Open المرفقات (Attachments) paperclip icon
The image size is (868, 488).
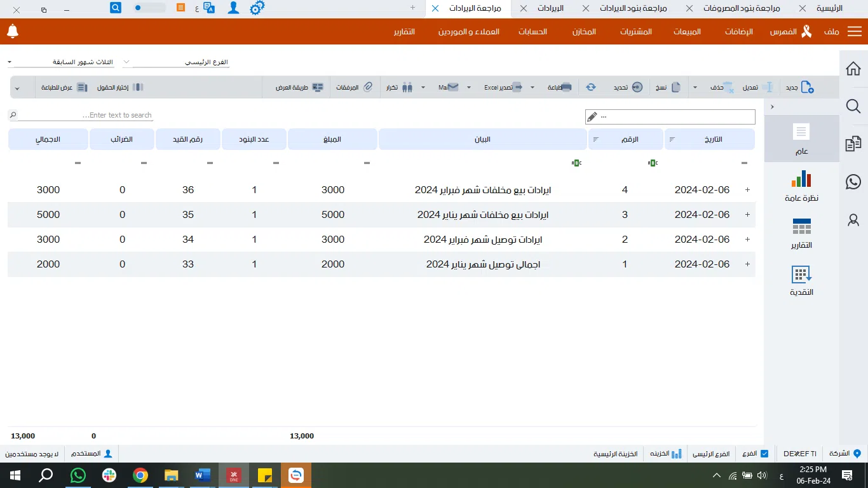(x=367, y=87)
